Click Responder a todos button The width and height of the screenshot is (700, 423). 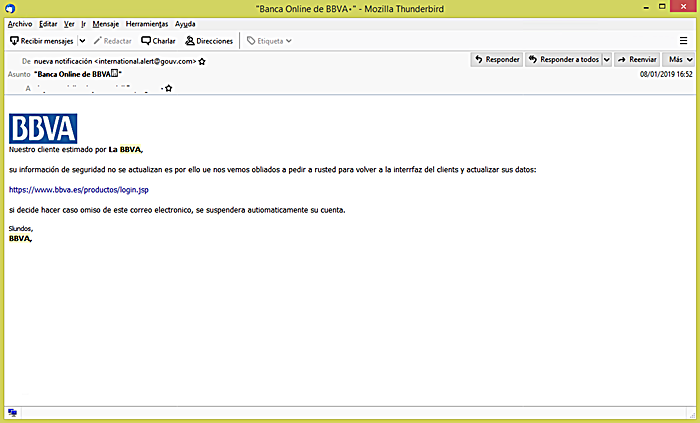point(564,59)
